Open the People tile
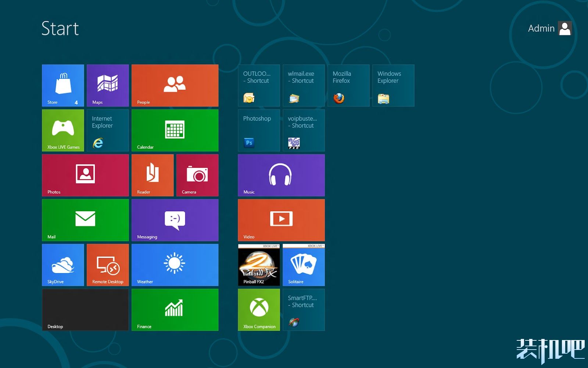This screenshot has width=588, height=368. pyautogui.click(x=175, y=85)
